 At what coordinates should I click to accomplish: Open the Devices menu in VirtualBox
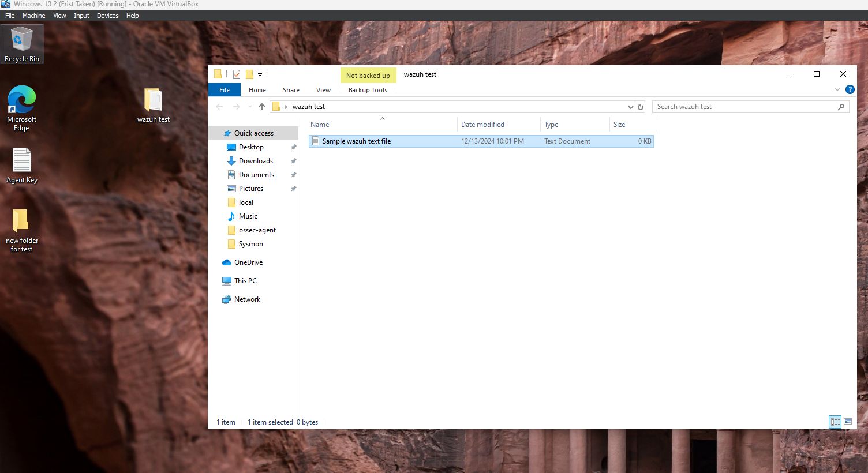pyautogui.click(x=107, y=16)
